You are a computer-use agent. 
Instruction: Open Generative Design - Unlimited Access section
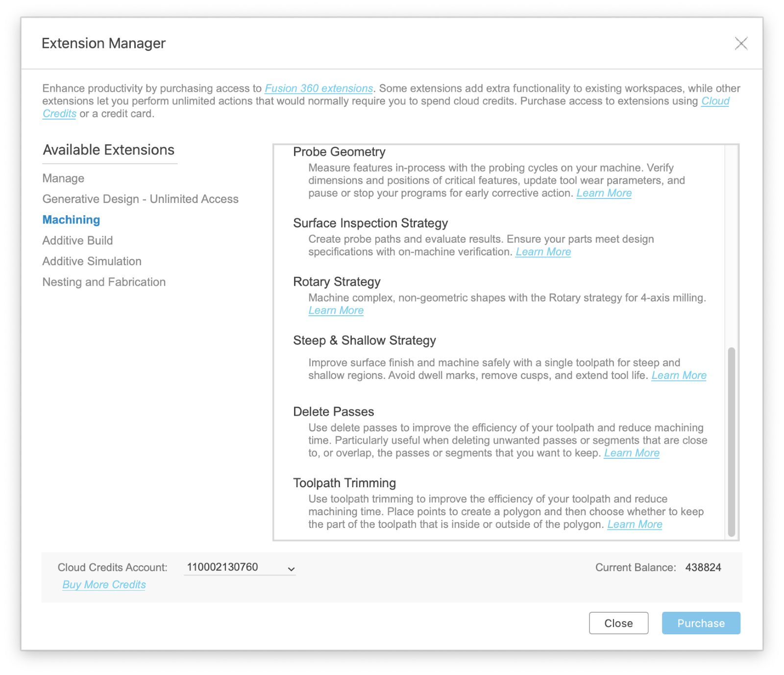click(140, 199)
